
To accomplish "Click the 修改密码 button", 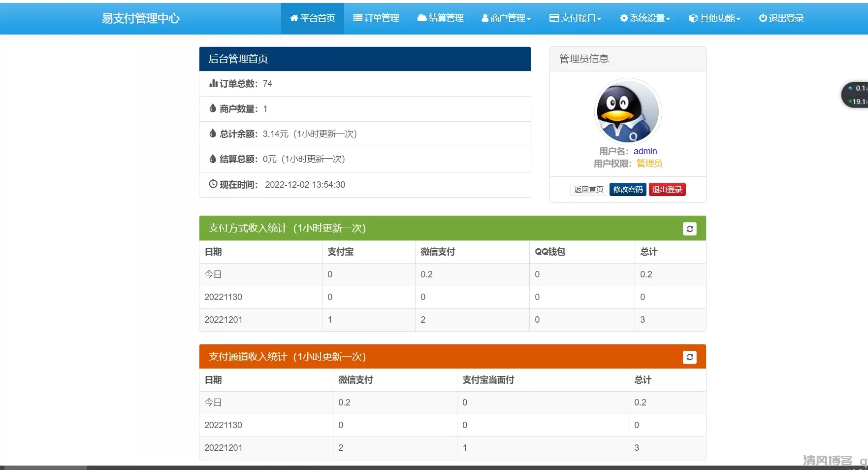I will (x=627, y=189).
